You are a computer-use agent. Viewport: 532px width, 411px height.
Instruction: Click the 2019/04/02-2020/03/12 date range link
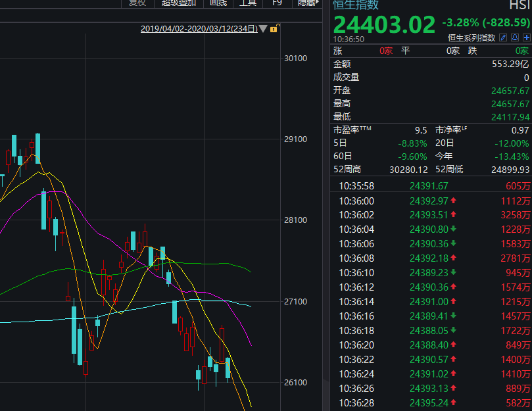point(199,29)
